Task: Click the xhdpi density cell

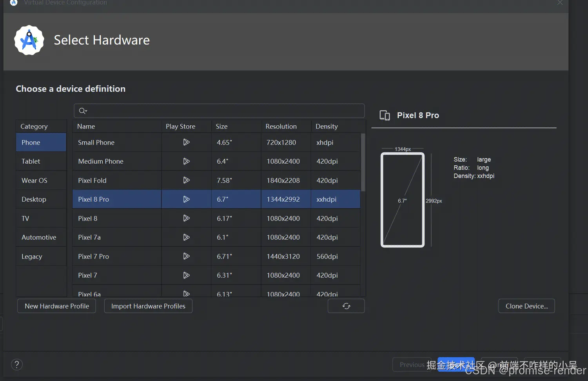Action: 336,142
